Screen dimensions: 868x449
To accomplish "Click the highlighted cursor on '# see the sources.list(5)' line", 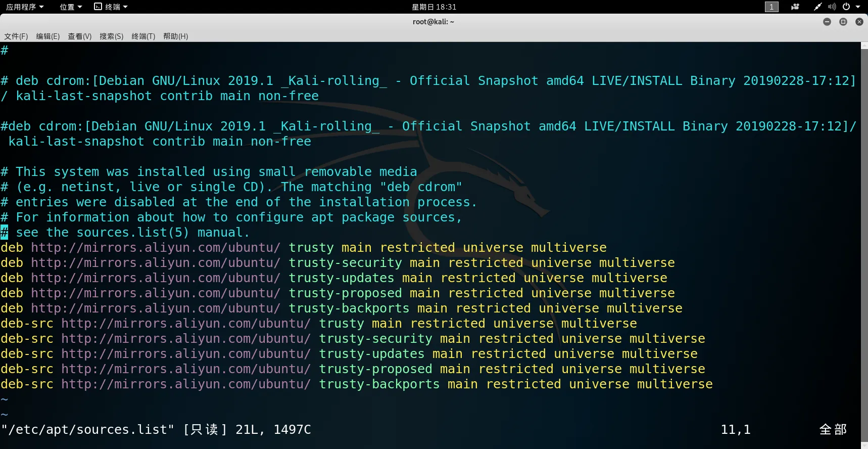I will coord(5,232).
